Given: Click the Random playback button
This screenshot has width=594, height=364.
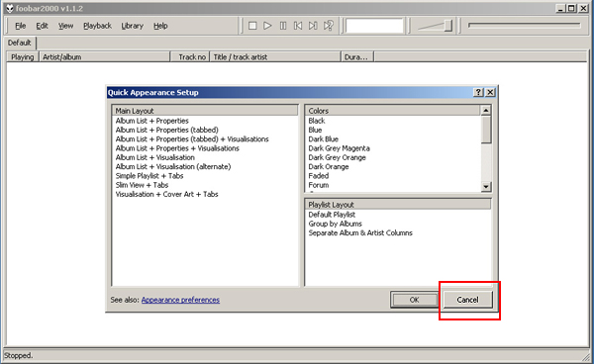Looking at the screenshot, I should point(328,26).
